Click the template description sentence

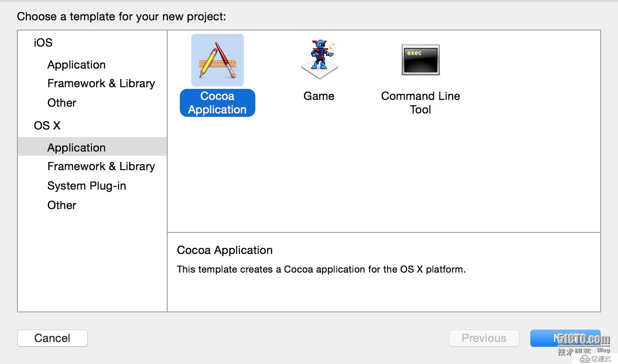(x=321, y=270)
